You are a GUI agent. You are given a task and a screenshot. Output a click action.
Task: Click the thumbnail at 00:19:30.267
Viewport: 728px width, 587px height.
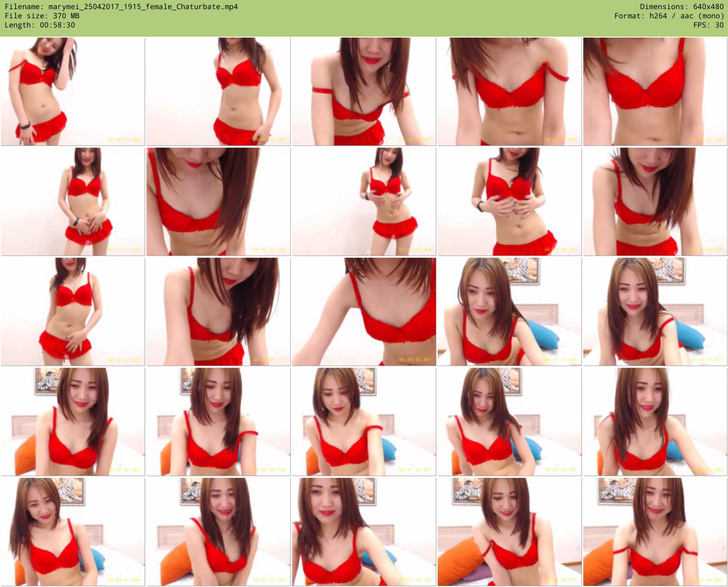click(509, 202)
